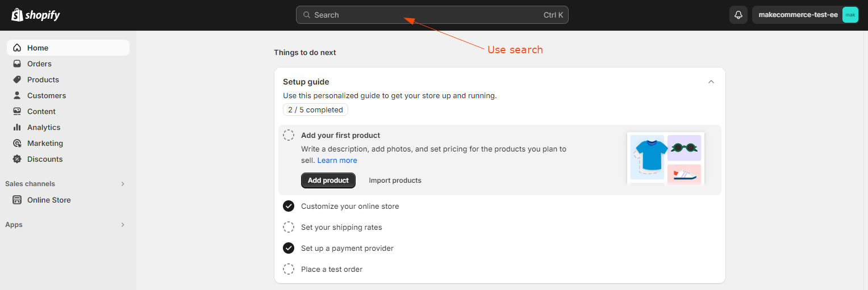The image size is (868, 290).
Task: Click the Online Store storefront icon
Action: pyautogui.click(x=17, y=200)
